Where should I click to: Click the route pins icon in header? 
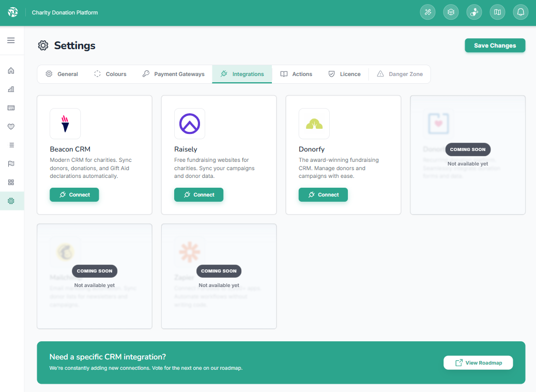pyautogui.click(x=474, y=12)
